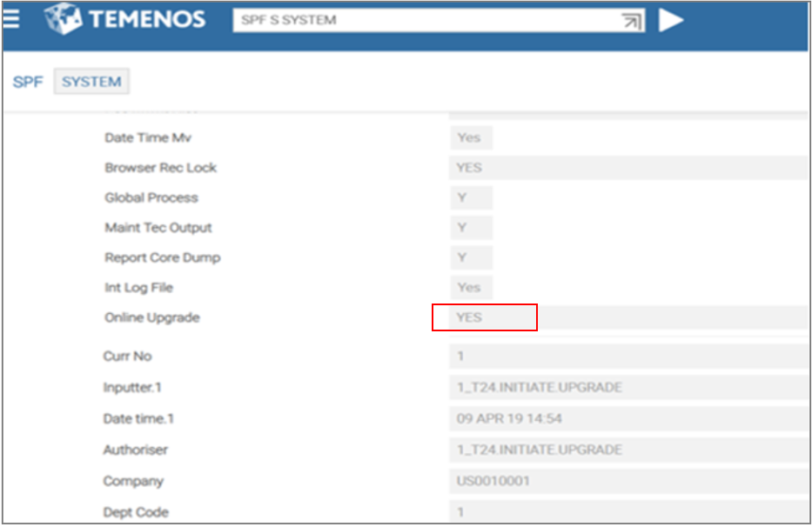Click the Dept Code value field
The image size is (812, 527).
click(627, 511)
